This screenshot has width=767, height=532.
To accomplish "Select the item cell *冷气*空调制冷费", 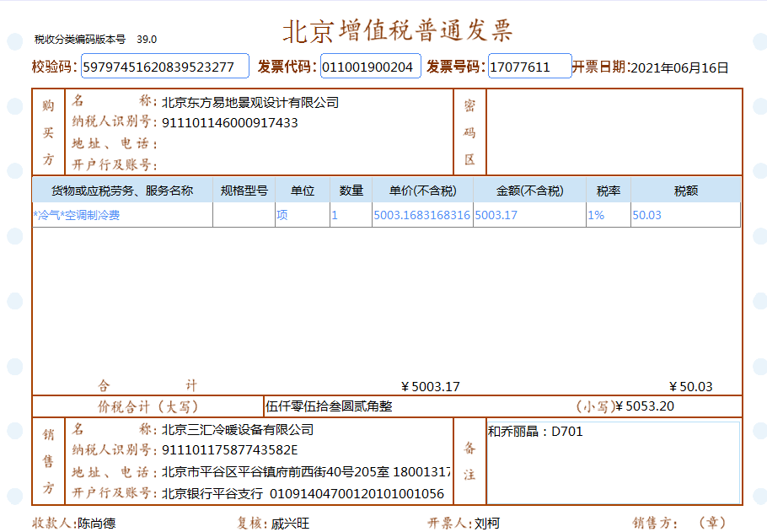I will pos(123,215).
